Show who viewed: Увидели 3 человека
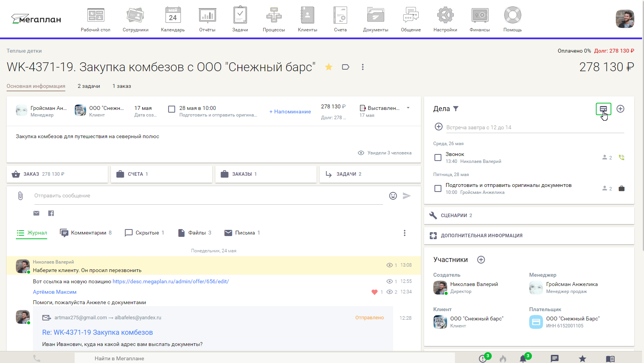644x363 pixels. coord(385,153)
